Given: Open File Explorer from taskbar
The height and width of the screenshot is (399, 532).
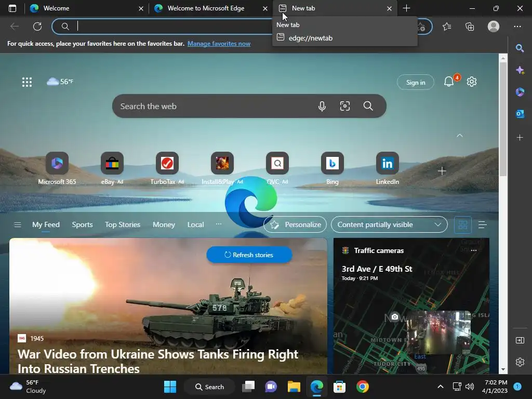Looking at the screenshot, I should pyautogui.click(x=294, y=387).
